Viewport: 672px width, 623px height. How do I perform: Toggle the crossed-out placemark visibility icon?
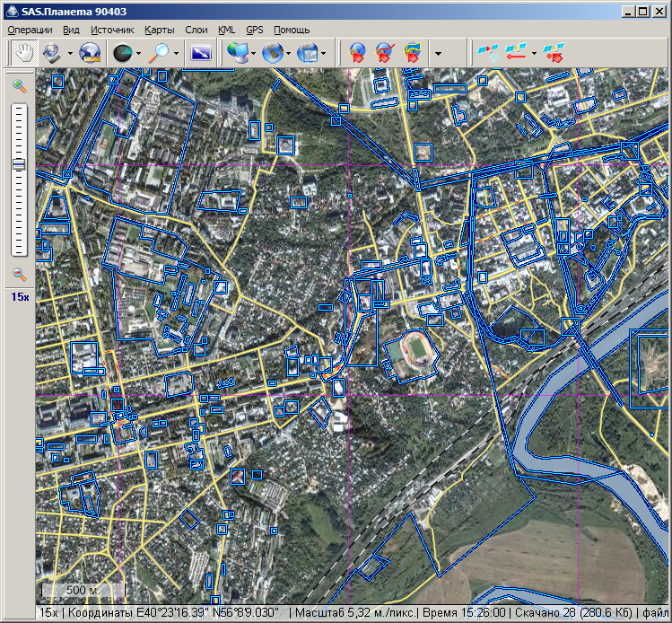click(x=385, y=53)
